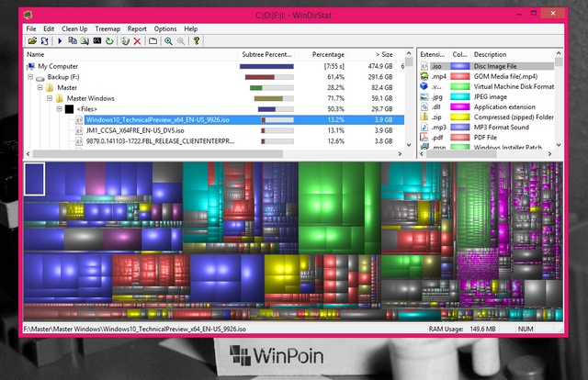The image size is (588, 380).
Task: Click the tree list scroll-up arrow
Action: pyautogui.click(x=409, y=53)
